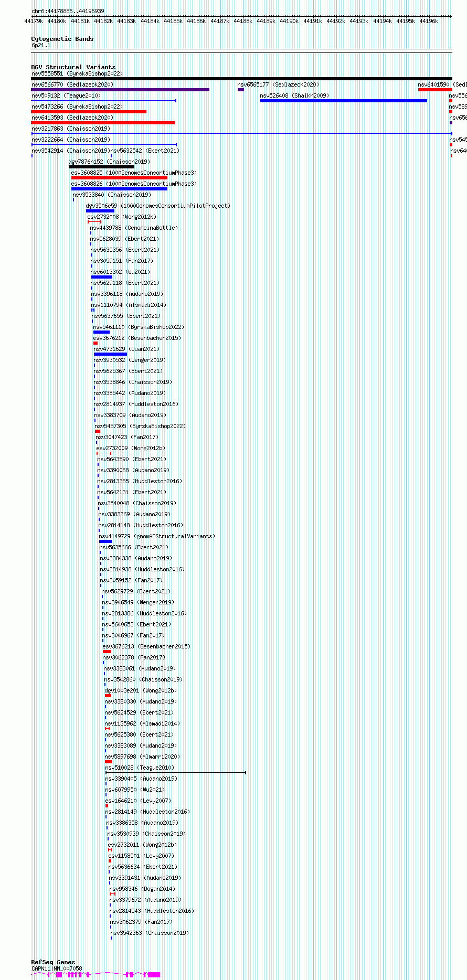The width and height of the screenshot is (467, 980).
Task: Select the red nsv6401590 variant bar
Action: (435, 90)
